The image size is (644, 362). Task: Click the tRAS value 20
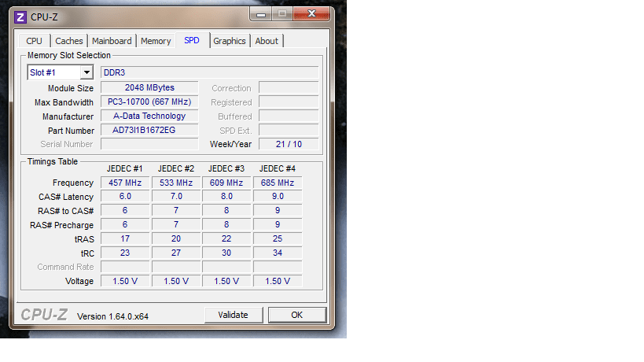[x=176, y=238]
